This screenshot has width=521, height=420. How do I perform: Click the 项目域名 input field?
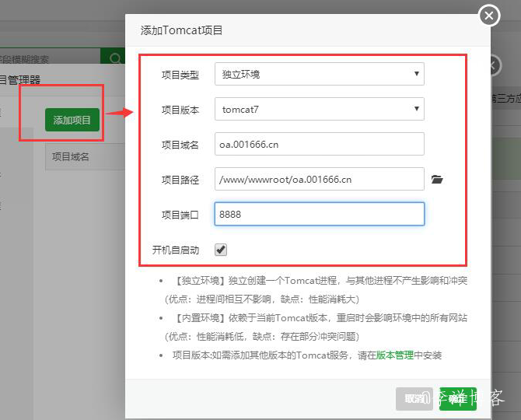319,145
